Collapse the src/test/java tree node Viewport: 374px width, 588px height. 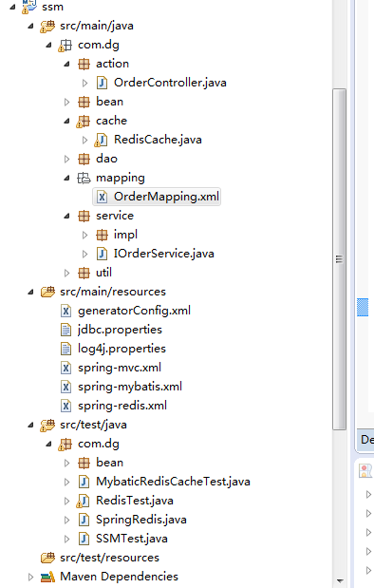point(31,426)
